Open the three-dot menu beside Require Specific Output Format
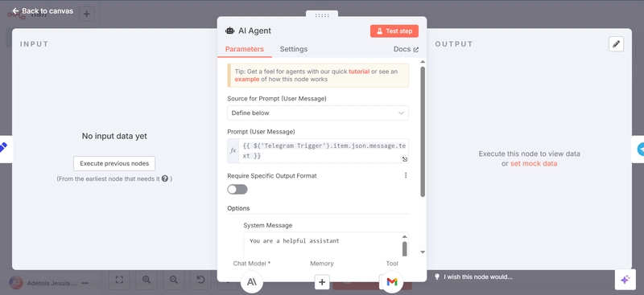Image resolution: width=644 pixels, height=295 pixels. [x=406, y=175]
